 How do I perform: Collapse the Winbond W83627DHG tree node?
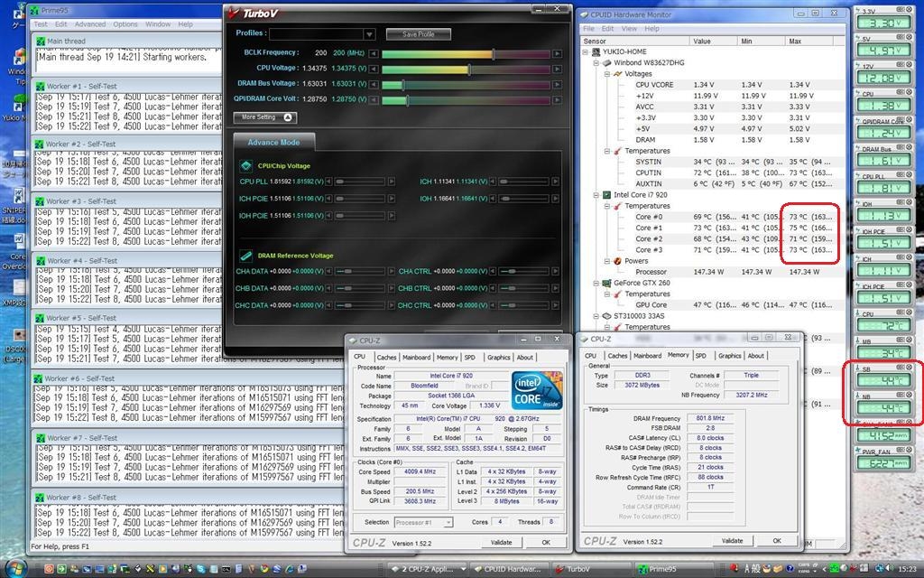click(596, 62)
